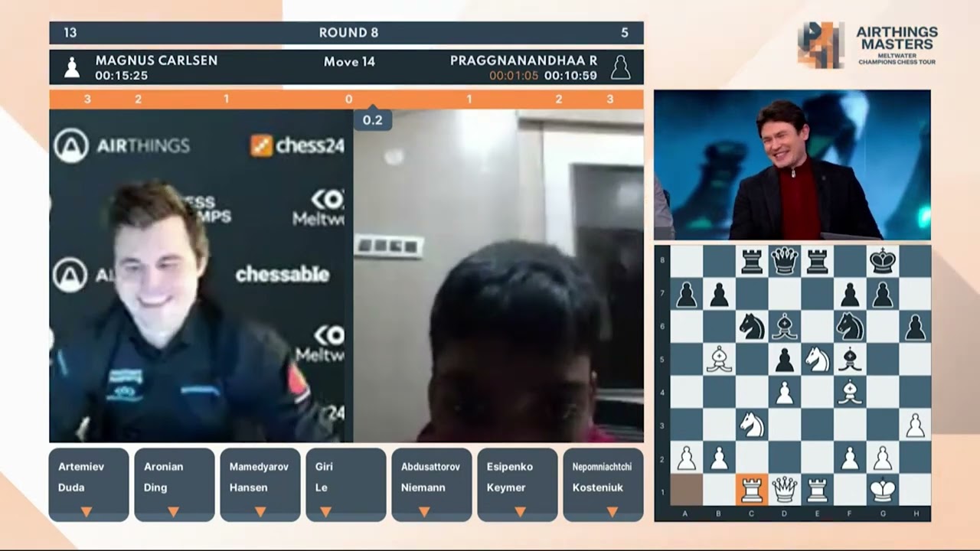Viewport: 980px width, 551px height.
Task: Select the black knight on f6
Action: click(x=850, y=327)
